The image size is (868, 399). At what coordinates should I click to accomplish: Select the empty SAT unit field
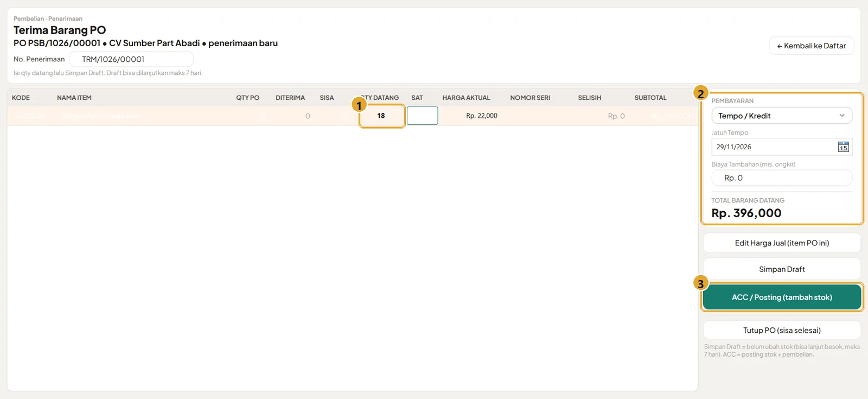pos(422,116)
